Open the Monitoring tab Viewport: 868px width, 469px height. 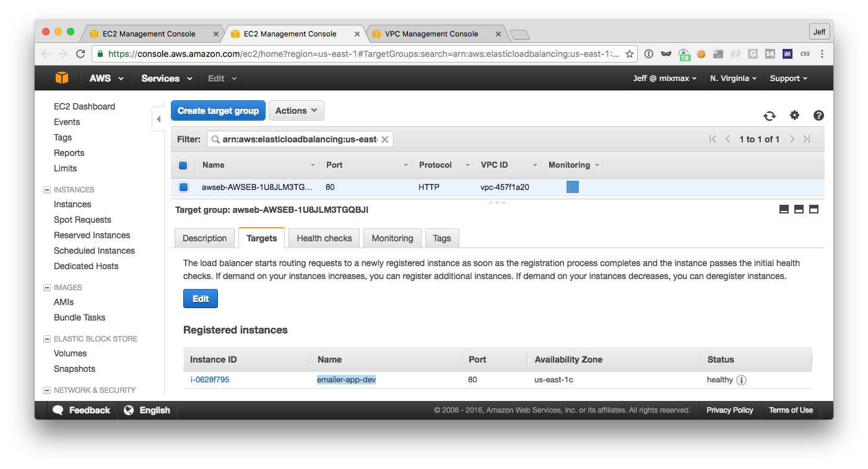pyautogui.click(x=393, y=238)
